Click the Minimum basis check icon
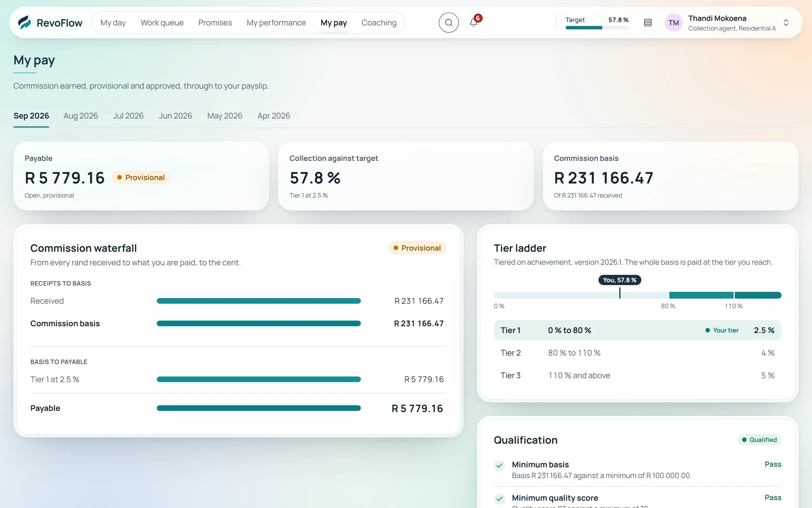Screen dimensions: 812x508 pyautogui.click(x=500, y=465)
